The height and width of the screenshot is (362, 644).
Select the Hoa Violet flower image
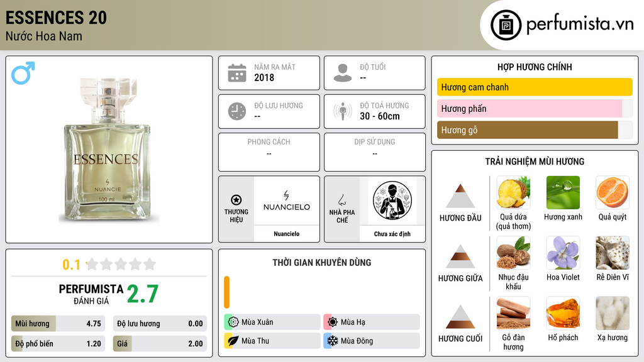[563, 253]
